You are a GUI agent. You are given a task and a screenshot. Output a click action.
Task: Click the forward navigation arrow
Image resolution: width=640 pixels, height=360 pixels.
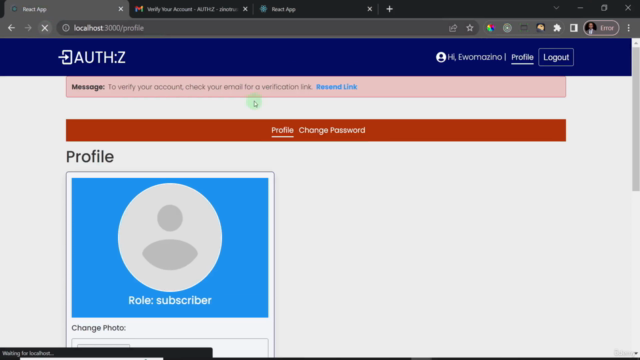(x=28, y=28)
